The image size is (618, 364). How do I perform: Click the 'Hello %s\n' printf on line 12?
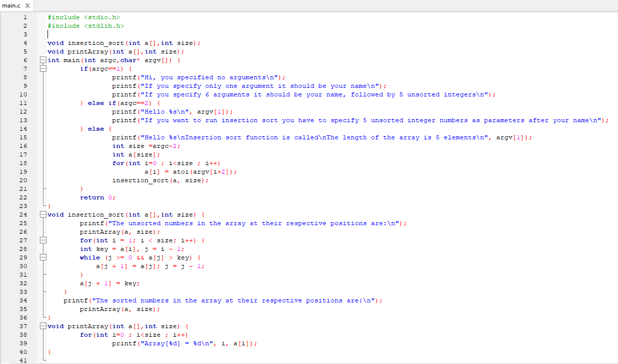point(173,112)
